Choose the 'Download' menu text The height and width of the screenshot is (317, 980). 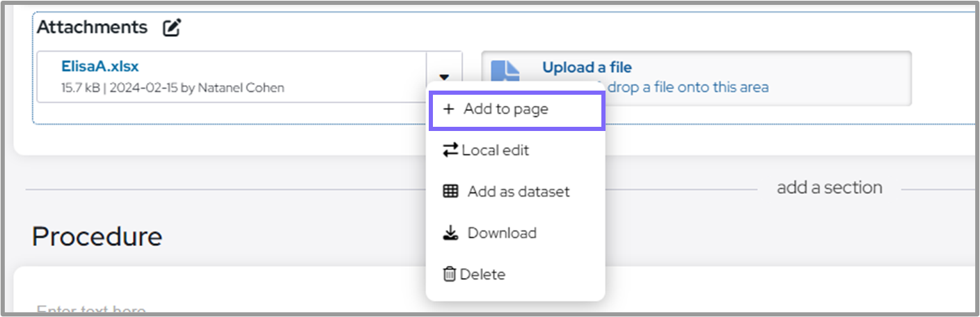[x=501, y=233]
